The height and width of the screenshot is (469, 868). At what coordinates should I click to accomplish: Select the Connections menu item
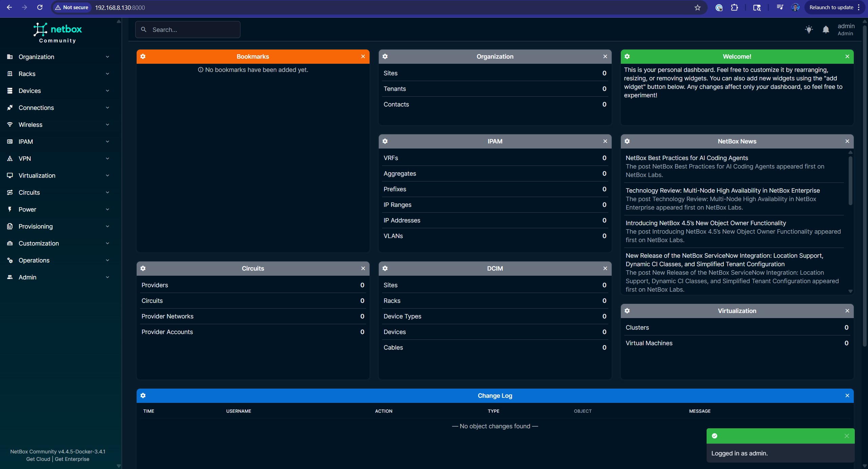[36, 108]
